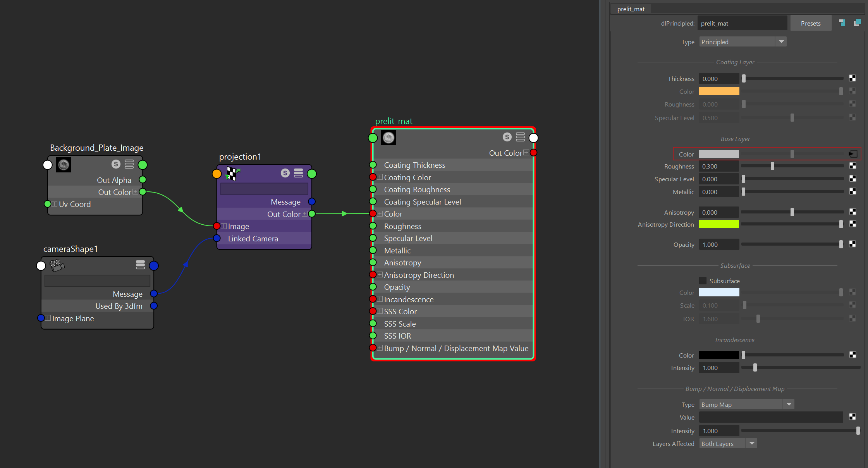Enable the Subsurface checkbox
868x468 pixels.
tap(703, 281)
